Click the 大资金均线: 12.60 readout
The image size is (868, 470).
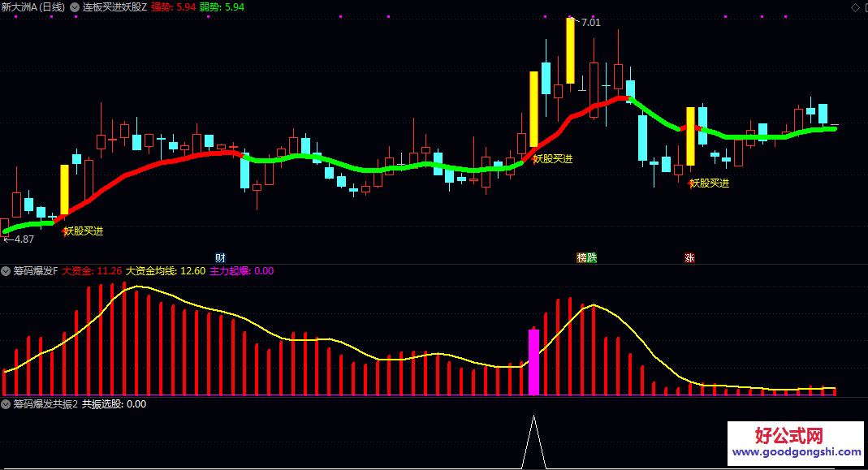(x=166, y=271)
